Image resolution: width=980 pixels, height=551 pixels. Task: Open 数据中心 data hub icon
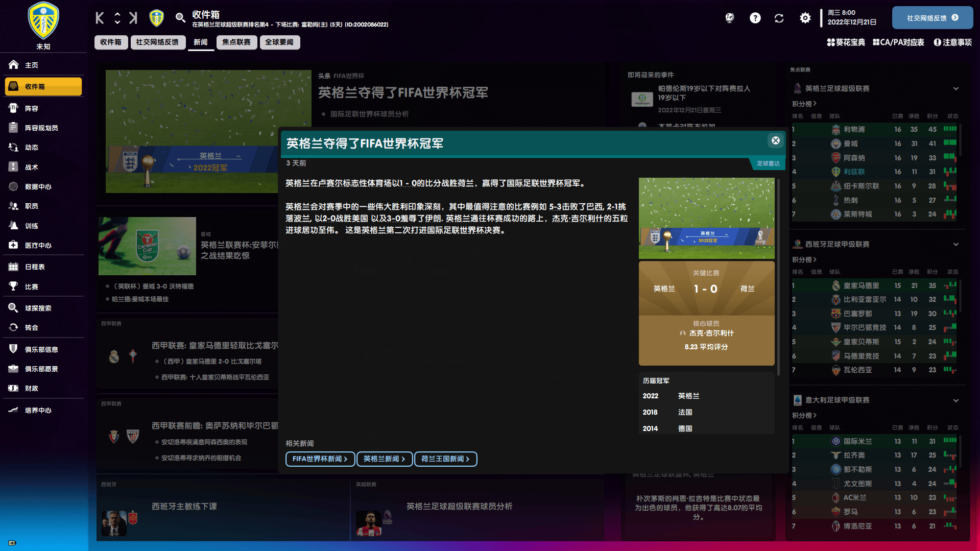click(13, 186)
